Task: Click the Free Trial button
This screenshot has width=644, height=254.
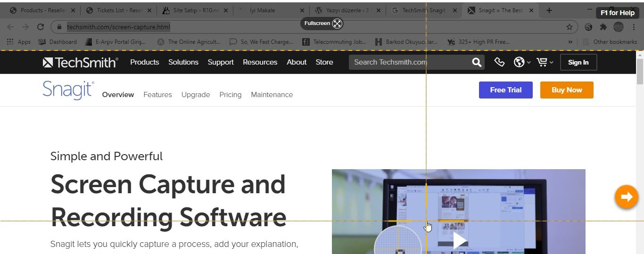Action: [506, 90]
